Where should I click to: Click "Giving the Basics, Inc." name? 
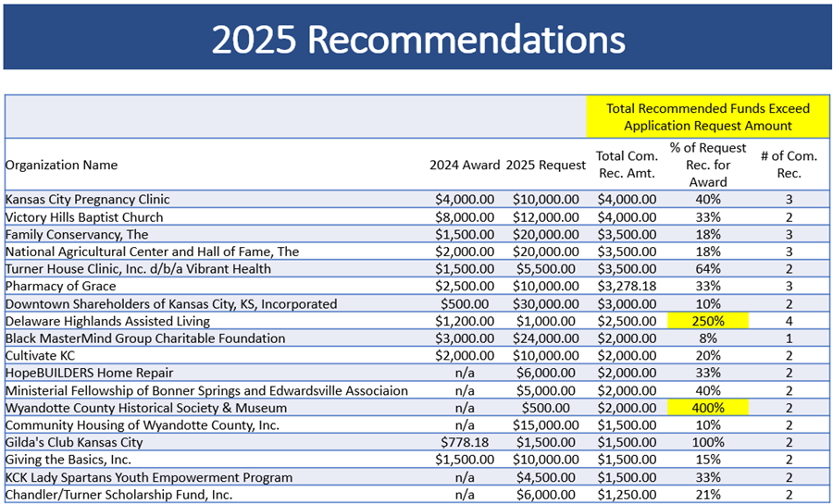click(68, 460)
